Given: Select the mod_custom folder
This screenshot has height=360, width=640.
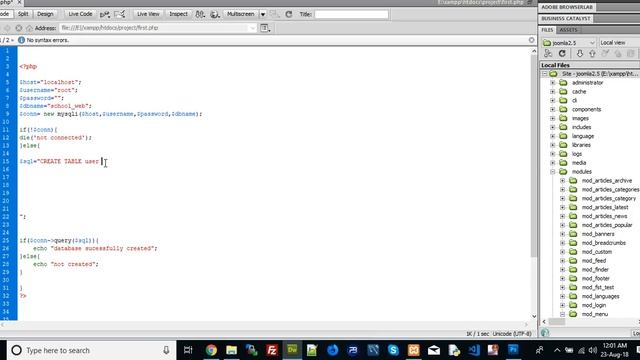Looking at the screenshot, I should (596, 252).
